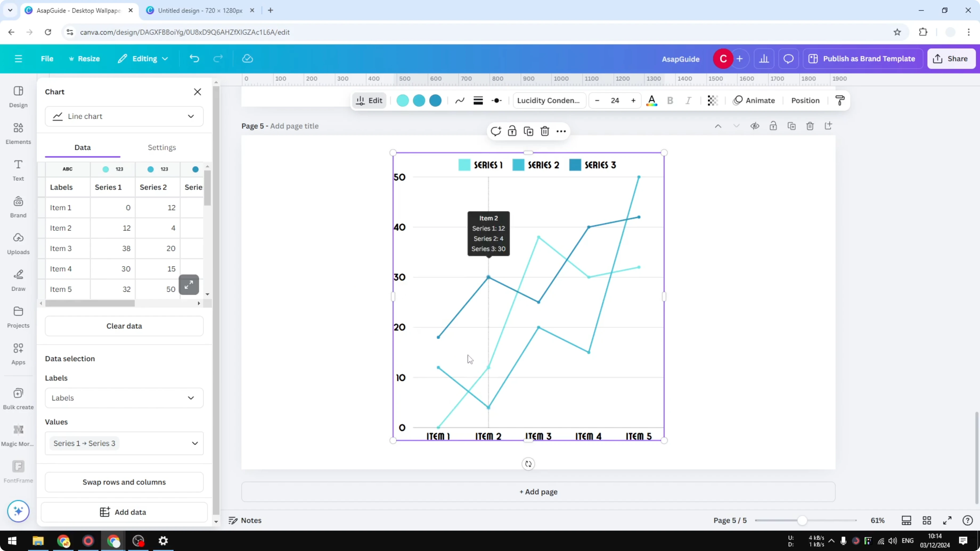Open comments using the speech bubble icon
Viewport: 980px width, 551px height.
coord(788,58)
